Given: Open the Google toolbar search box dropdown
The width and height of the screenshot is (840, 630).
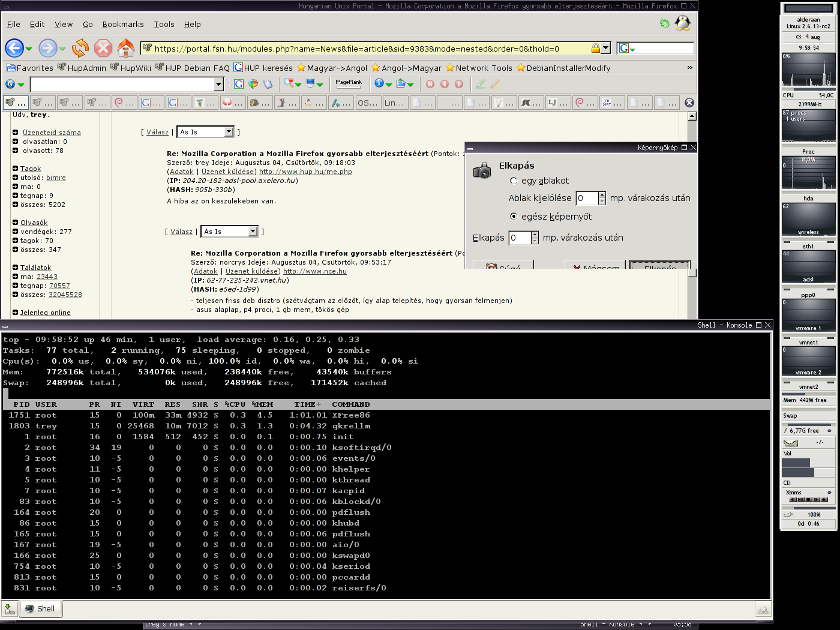Looking at the screenshot, I should [219, 84].
